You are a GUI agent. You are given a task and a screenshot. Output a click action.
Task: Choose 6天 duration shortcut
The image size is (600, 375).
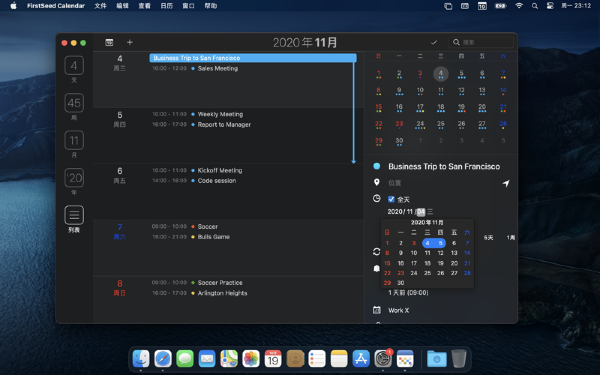pyautogui.click(x=488, y=238)
